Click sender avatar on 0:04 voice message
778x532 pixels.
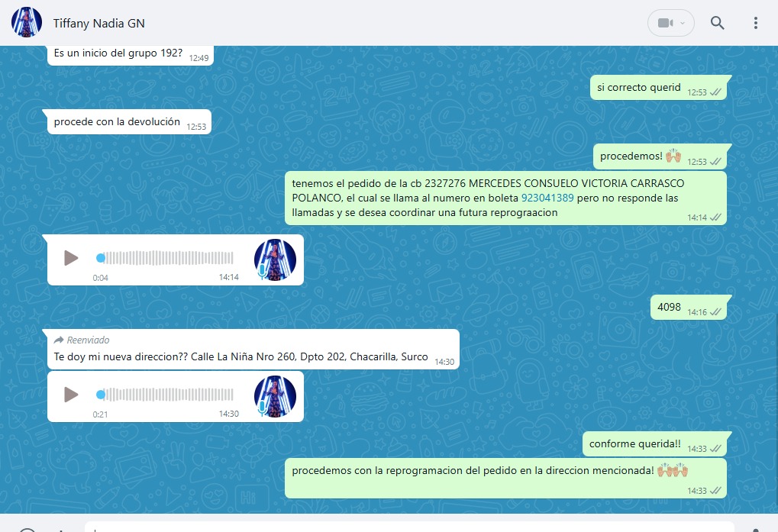[x=275, y=260]
